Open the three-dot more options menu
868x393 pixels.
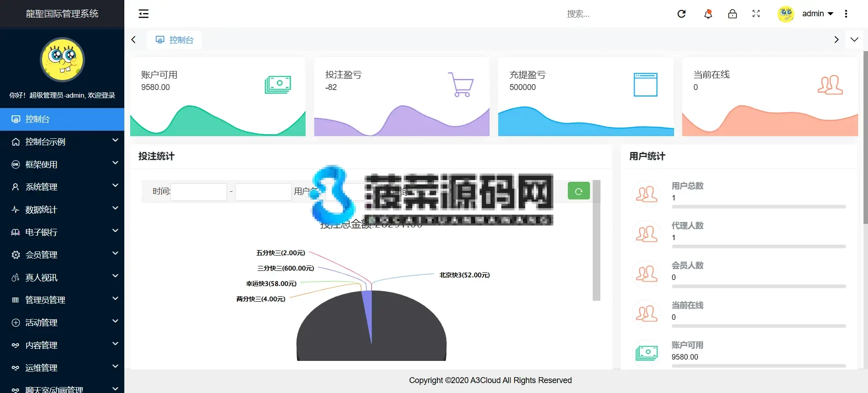pos(846,14)
